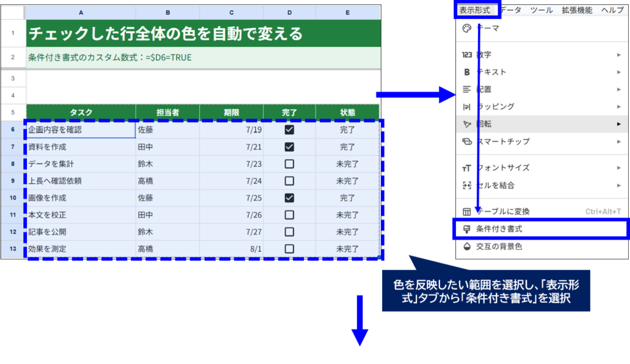This screenshot has width=630, height=364.
Task: Expand the テキスト submenu arrow
Action: tap(619, 72)
